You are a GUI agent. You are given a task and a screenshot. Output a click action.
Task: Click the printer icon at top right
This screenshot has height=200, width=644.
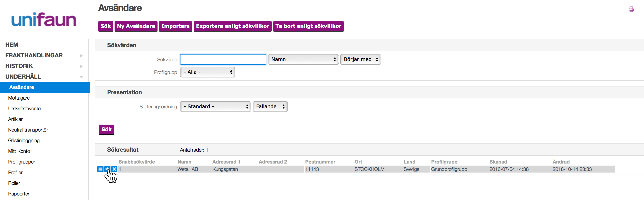[x=631, y=9]
